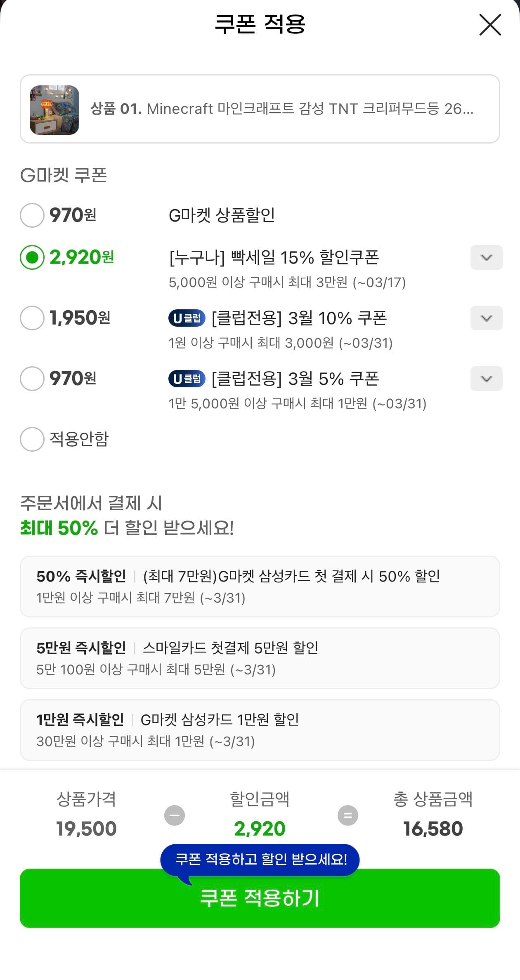Select the 적용안함 no-coupon radio option
The width and height of the screenshot is (520, 980).
[x=32, y=439]
